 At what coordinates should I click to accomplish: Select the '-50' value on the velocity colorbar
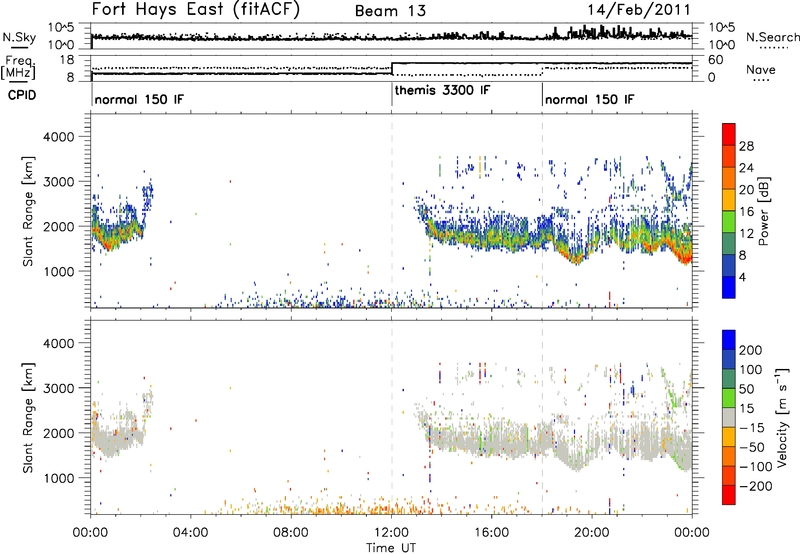coord(752,447)
